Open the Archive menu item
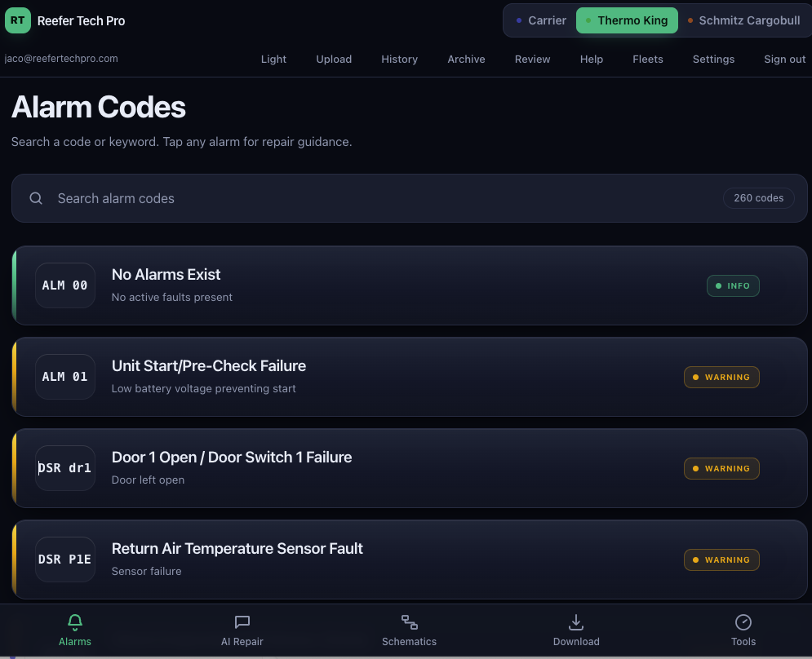 pos(466,59)
